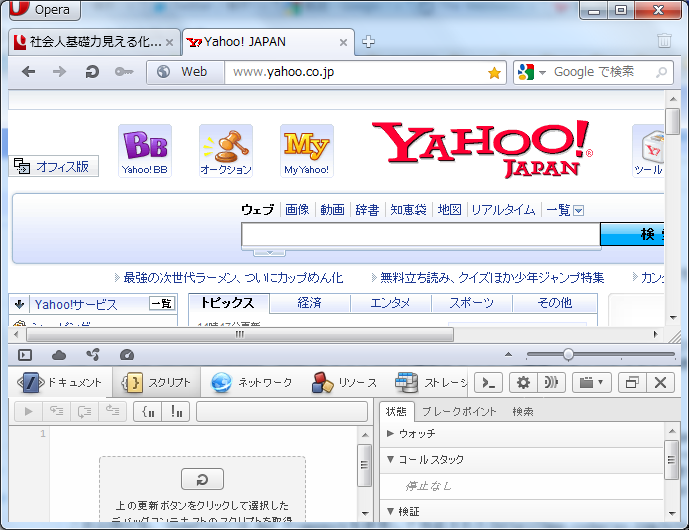Open the Opera Unite icon
The height and width of the screenshot is (530, 689).
[x=93, y=354]
